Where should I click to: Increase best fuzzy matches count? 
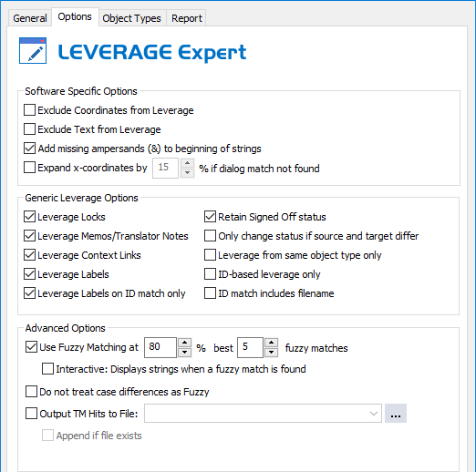point(271,343)
